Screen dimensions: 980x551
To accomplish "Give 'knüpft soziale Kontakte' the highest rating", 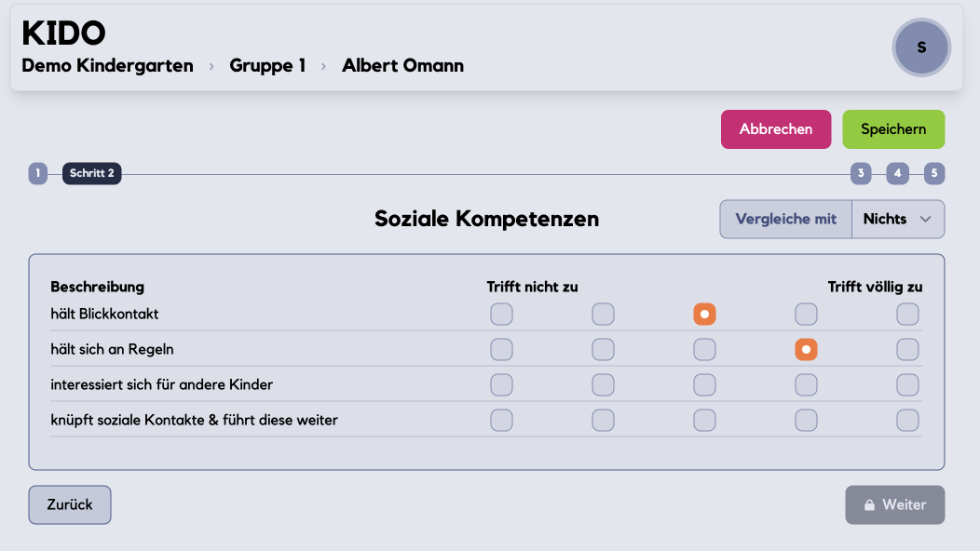I will (x=907, y=420).
